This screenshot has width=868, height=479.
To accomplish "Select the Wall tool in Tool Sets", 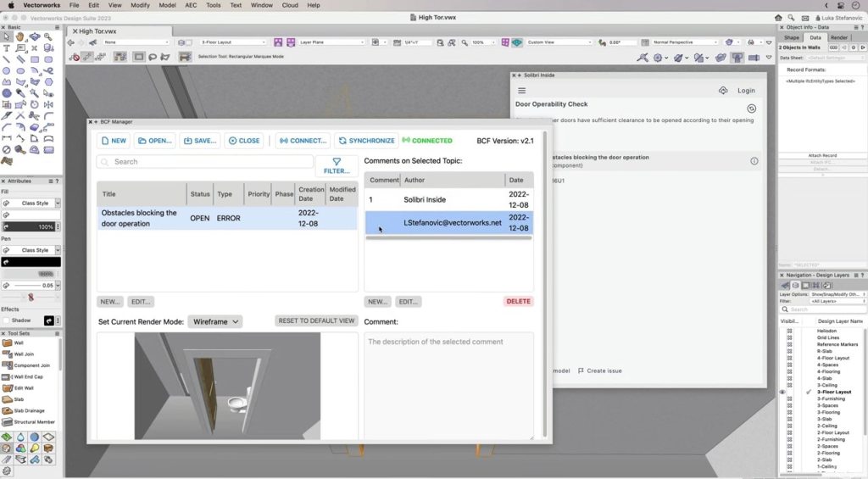I will (x=8, y=343).
